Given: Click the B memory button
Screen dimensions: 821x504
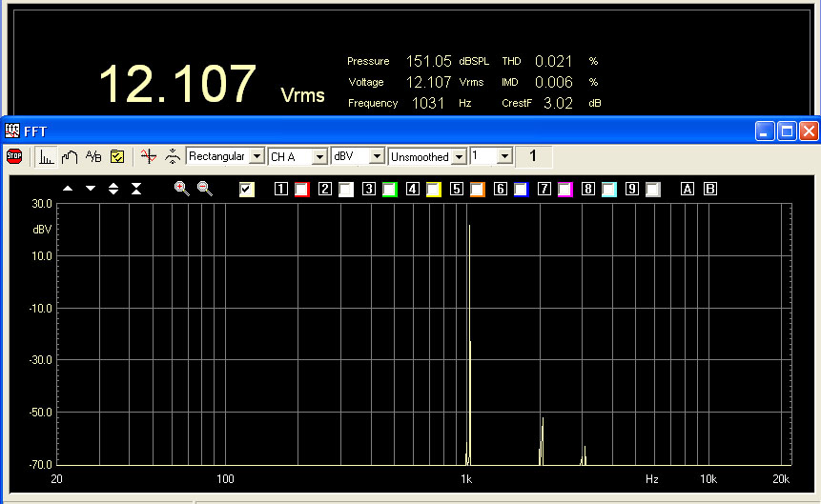Looking at the screenshot, I should click(x=709, y=190).
